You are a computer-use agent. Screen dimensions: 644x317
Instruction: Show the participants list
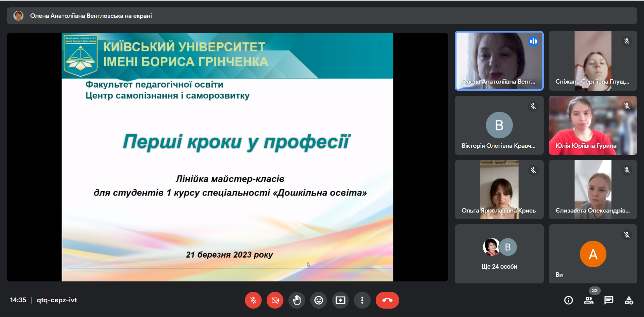click(x=589, y=300)
